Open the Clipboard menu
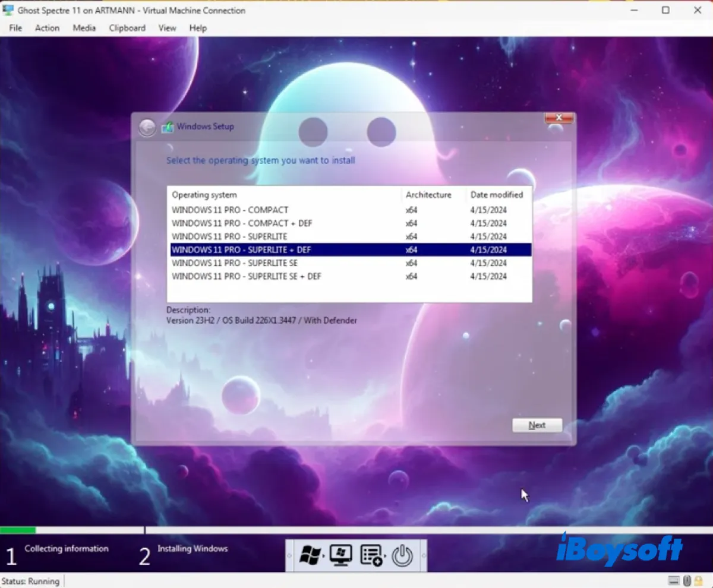The height and width of the screenshot is (588, 713). coord(127,28)
